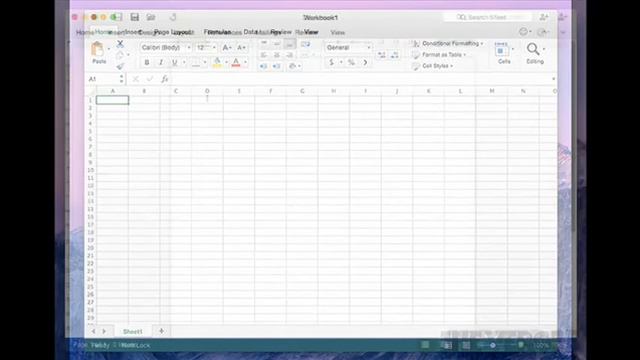
Task: Select the Sheet1 tab
Action: [x=133, y=331]
